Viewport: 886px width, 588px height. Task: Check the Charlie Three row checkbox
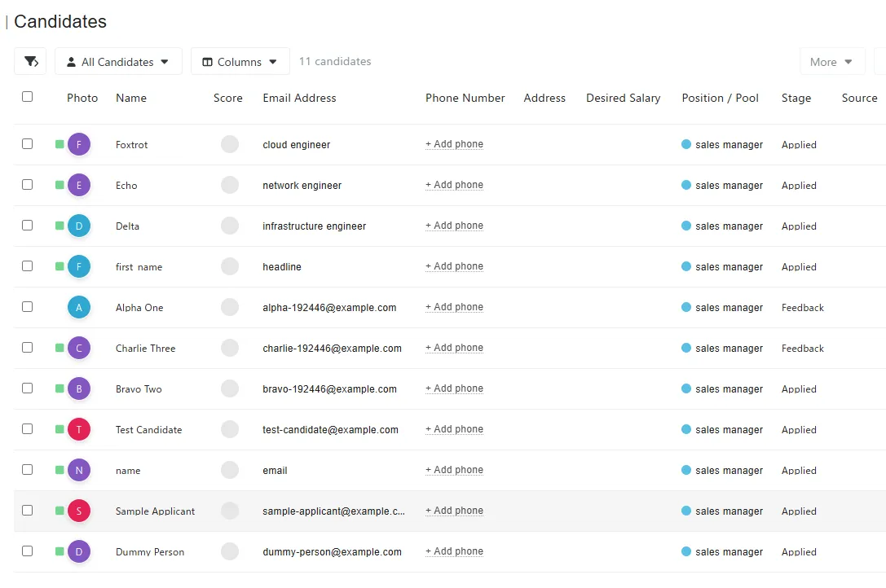27,348
